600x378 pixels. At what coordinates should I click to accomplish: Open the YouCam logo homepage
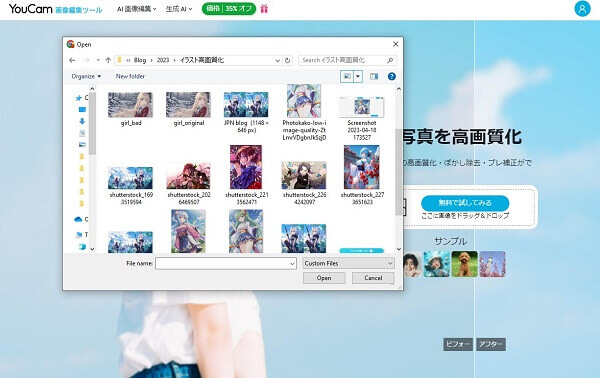pyautogui.click(x=55, y=9)
